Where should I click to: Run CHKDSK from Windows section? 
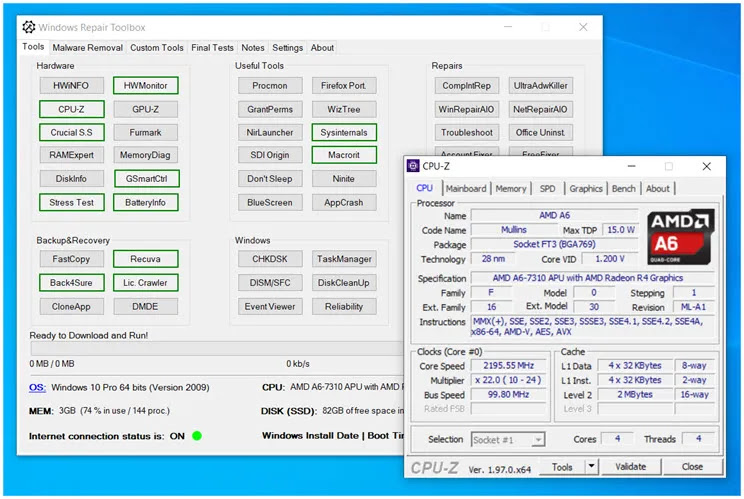(x=270, y=259)
